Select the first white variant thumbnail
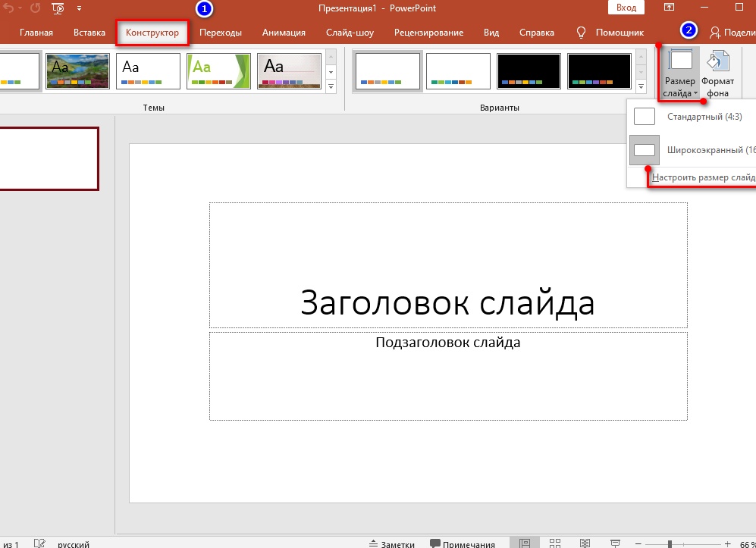 coord(388,71)
